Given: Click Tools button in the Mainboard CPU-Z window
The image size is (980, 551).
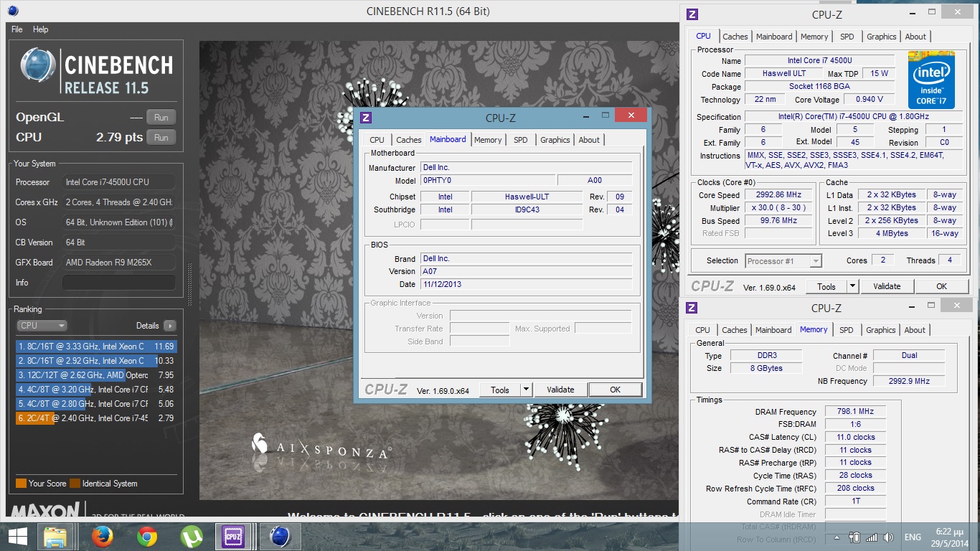Looking at the screenshot, I should point(500,390).
